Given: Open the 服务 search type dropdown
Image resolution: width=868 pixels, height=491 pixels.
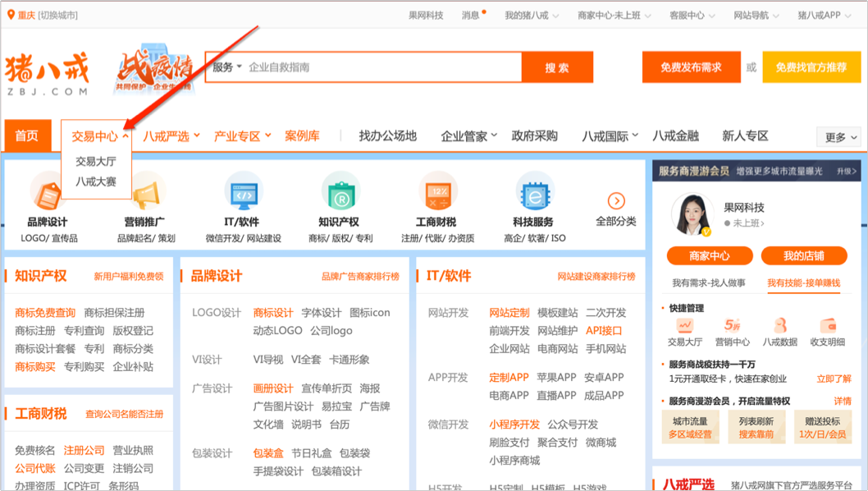Looking at the screenshot, I should (x=227, y=67).
